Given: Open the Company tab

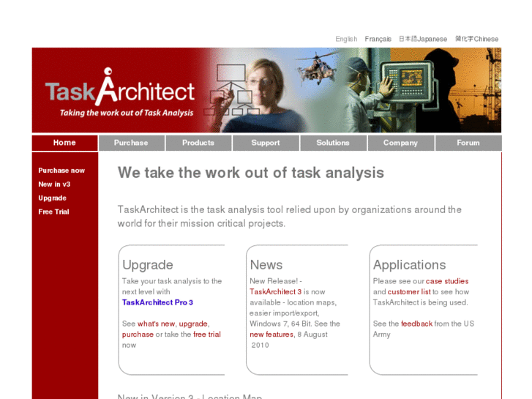Looking at the screenshot, I should tap(401, 143).
